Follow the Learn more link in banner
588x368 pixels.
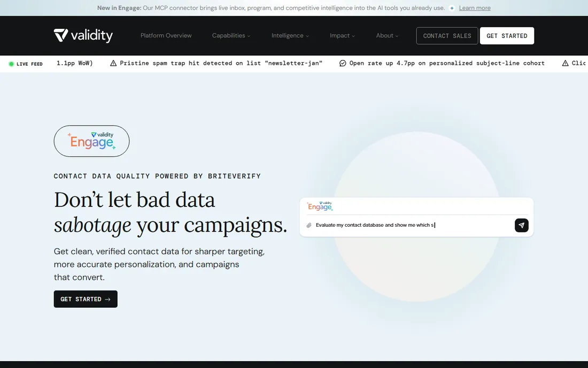(x=475, y=8)
